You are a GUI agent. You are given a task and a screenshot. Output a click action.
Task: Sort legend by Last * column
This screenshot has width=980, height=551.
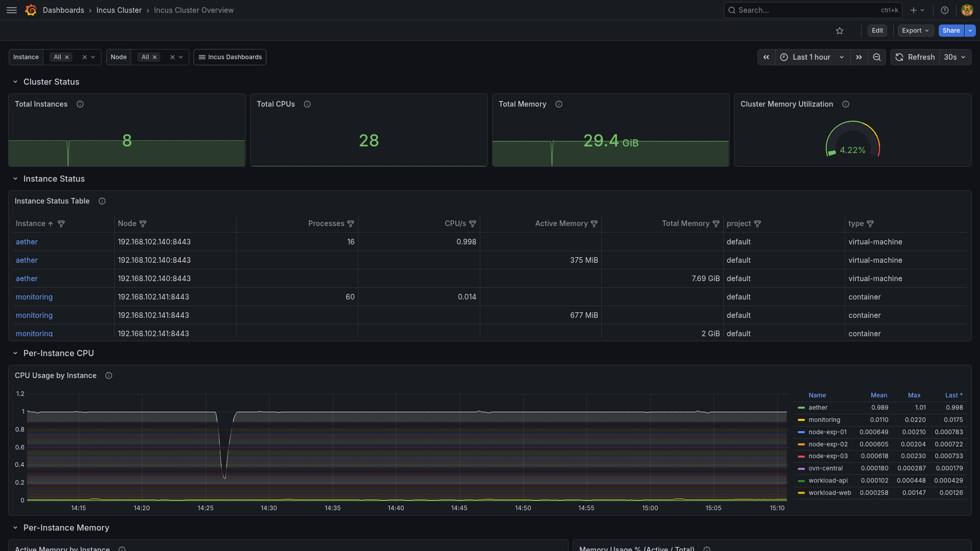[953, 395]
